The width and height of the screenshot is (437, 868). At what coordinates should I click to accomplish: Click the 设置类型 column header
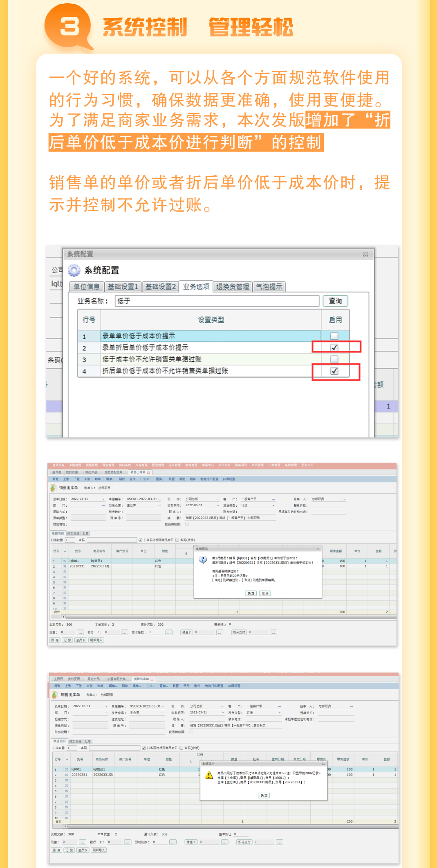tap(211, 320)
